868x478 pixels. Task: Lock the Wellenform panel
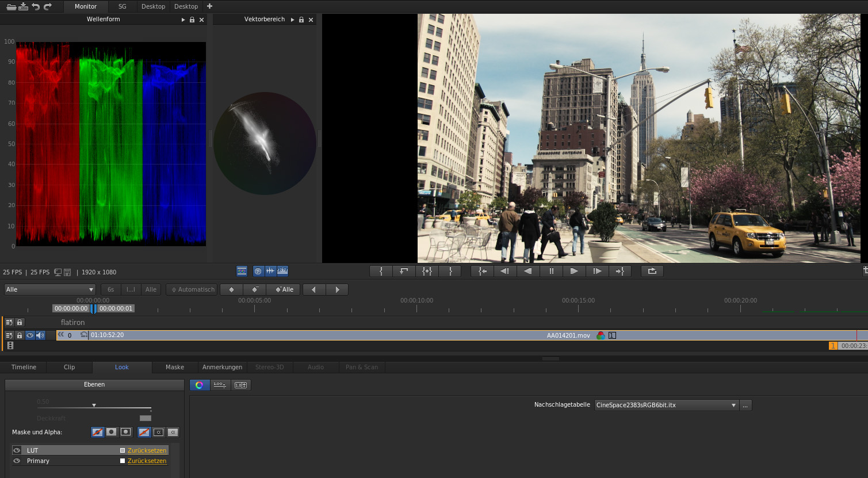pyautogui.click(x=192, y=20)
